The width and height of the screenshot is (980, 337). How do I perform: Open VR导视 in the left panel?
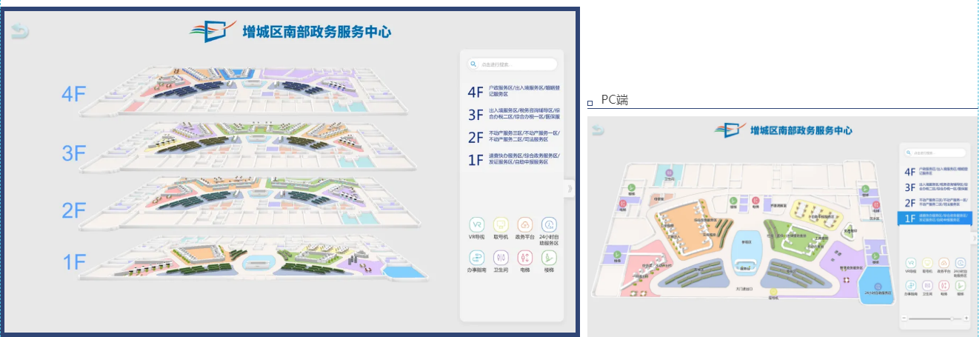click(x=476, y=224)
